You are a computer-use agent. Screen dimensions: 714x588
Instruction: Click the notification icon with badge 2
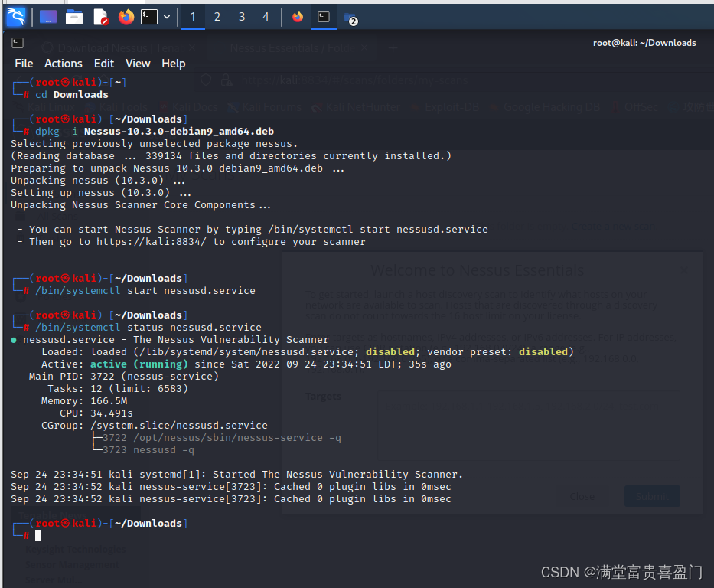tap(350, 18)
